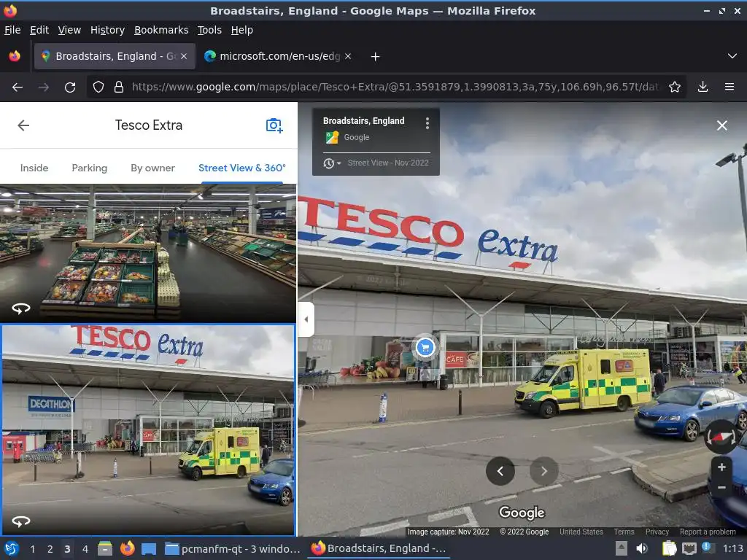747x560 pixels.
Task: Zoom in Street View with the plus button
Action: [721, 467]
